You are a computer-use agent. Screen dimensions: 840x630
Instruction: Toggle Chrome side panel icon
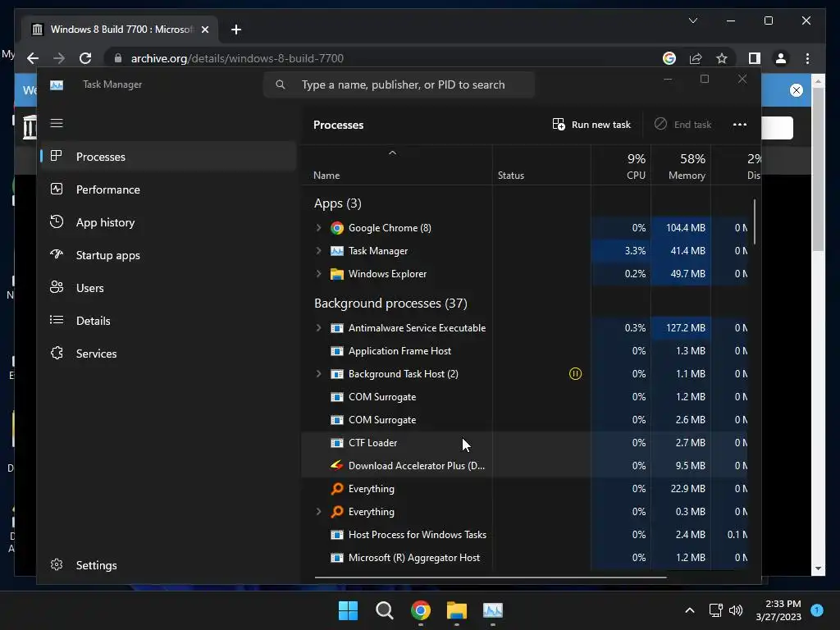coord(755,58)
